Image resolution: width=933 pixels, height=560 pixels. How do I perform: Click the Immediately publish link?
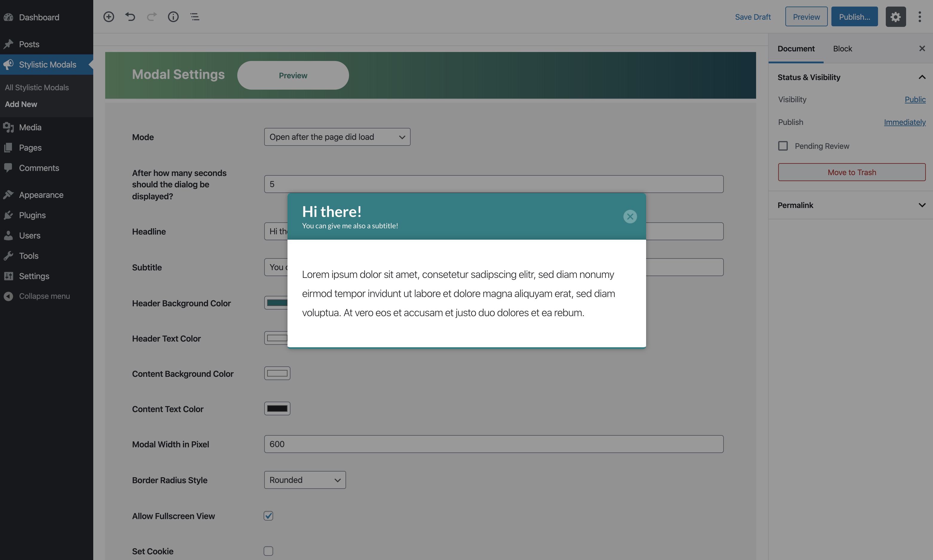(x=905, y=122)
